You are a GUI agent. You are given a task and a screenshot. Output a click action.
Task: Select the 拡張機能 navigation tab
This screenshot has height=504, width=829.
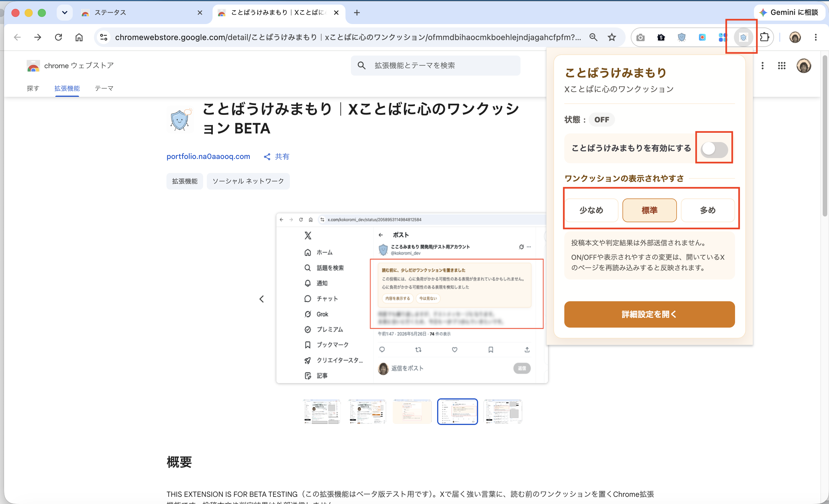tap(67, 88)
